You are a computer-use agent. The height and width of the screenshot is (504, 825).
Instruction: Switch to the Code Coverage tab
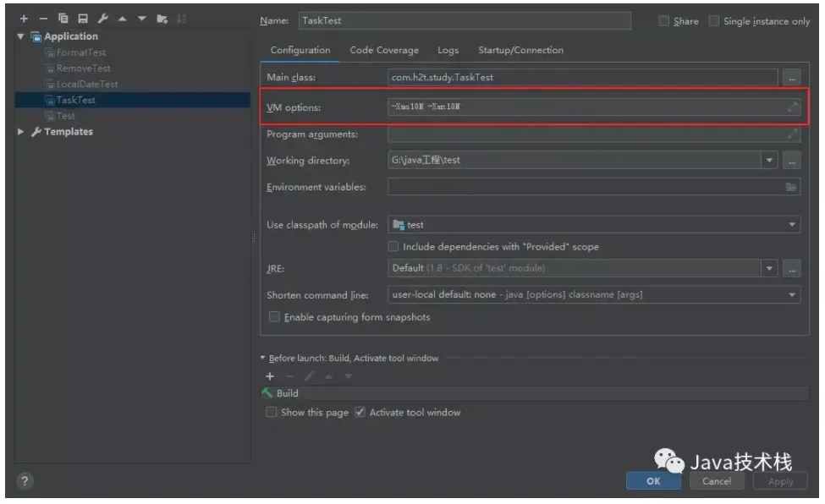coord(384,51)
